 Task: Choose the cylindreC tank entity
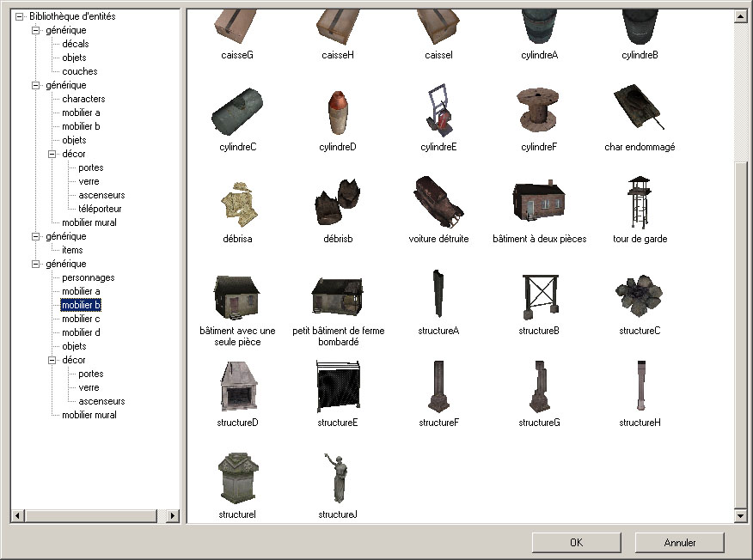click(x=238, y=119)
